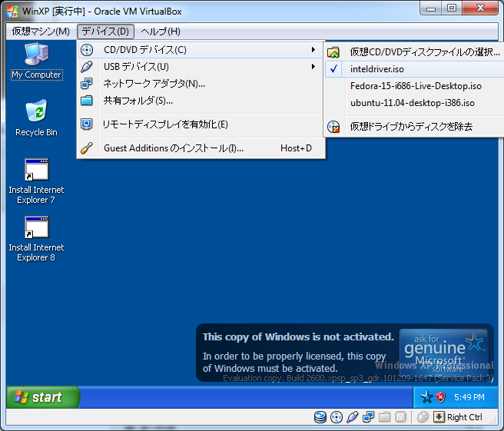
Task: Click the remove disk from drive icon
Action: point(333,127)
